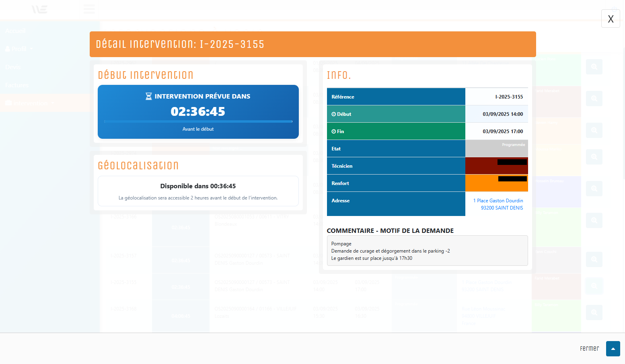Click the Fermer link at the bottom
Screen dimensions: 625x364
[x=589, y=348]
